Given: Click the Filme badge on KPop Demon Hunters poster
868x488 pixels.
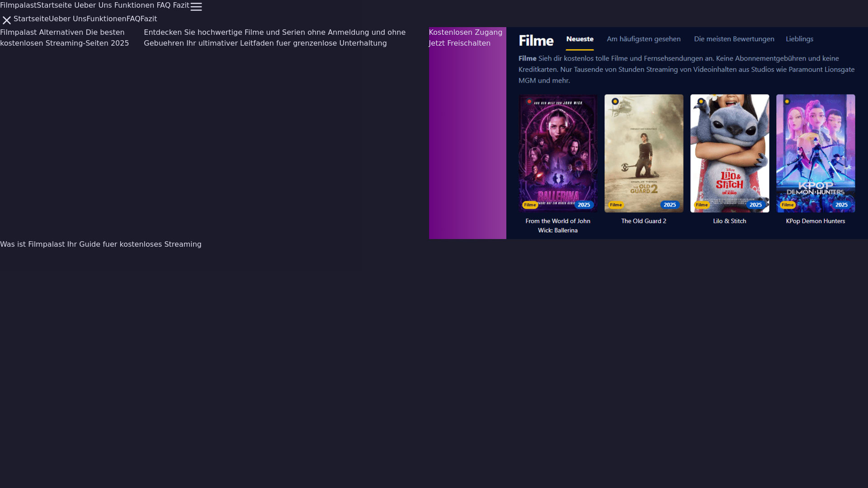Looking at the screenshot, I should point(788,205).
